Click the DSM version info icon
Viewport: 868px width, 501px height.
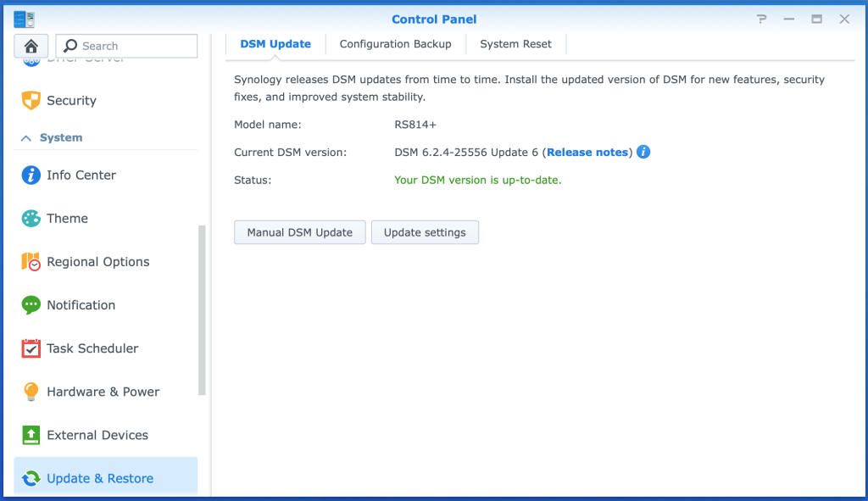point(643,152)
